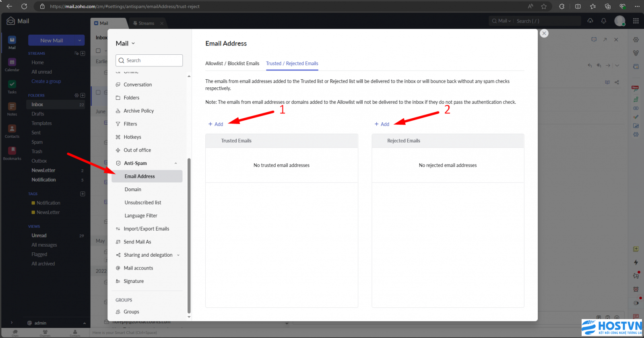This screenshot has height=338, width=644.
Task: Select Trusted / Rejected Emails tab
Action: pos(292,64)
